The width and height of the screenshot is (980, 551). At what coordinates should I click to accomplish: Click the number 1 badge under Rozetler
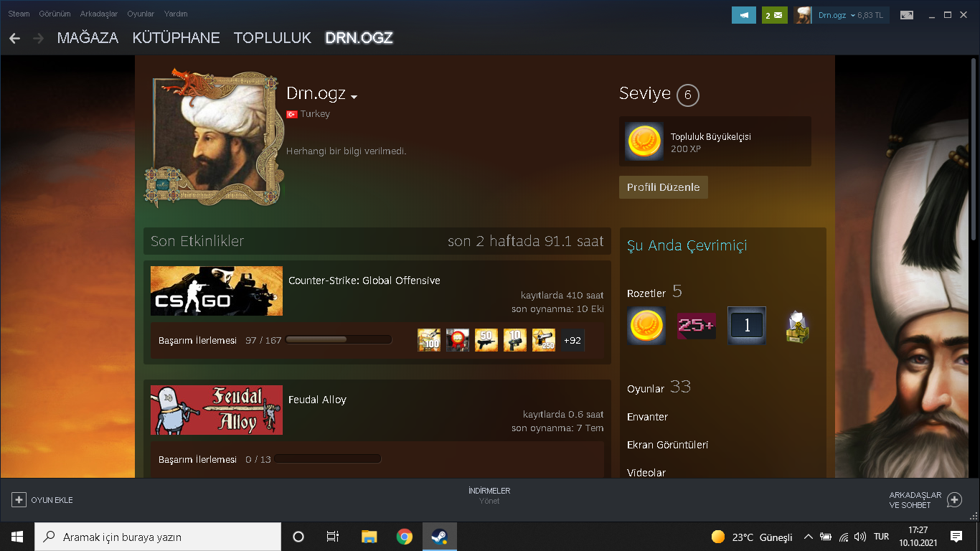coord(747,326)
